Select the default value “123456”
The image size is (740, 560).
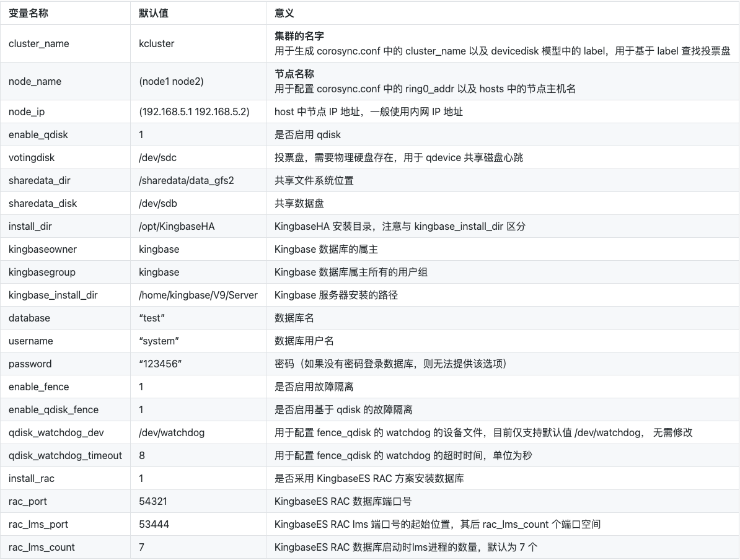[x=161, y=364]
